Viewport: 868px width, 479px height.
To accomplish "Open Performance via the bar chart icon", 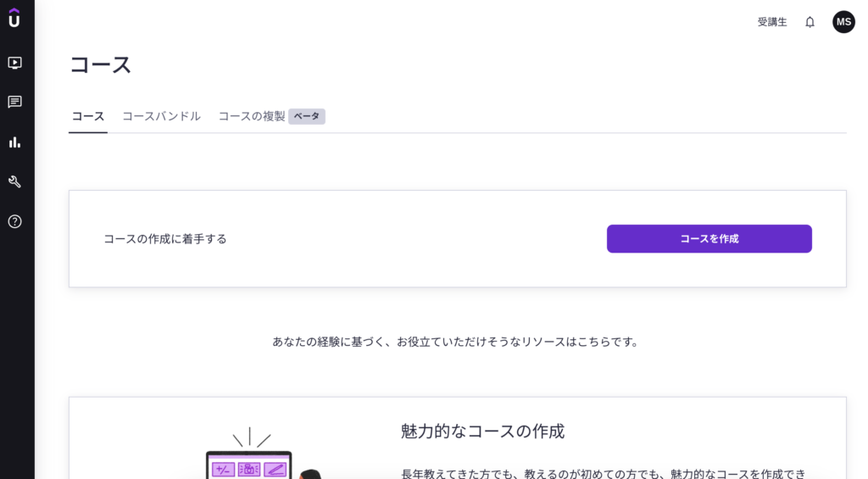I will coord(14,142).
